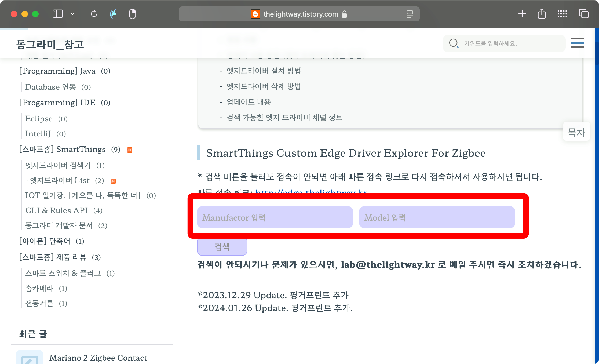Open the Start Page grid icon
Image resolution: width=599 pixels, height=364 pixels.
point(562,14)
